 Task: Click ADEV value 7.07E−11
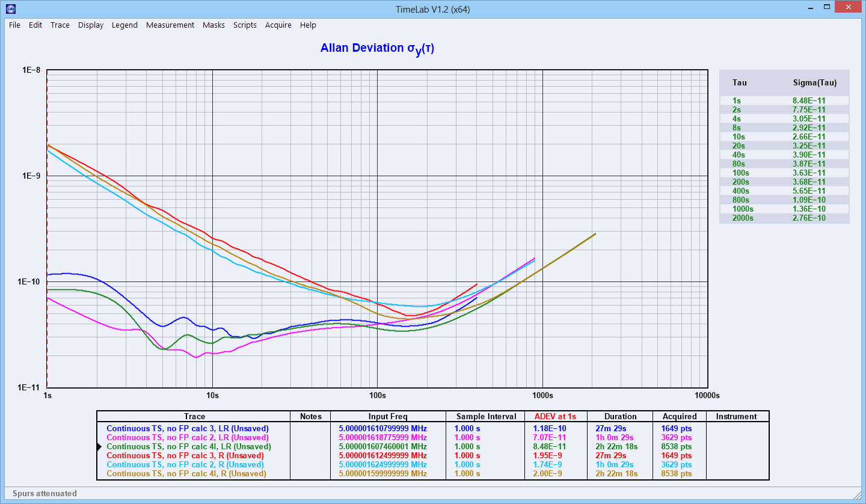551,438
